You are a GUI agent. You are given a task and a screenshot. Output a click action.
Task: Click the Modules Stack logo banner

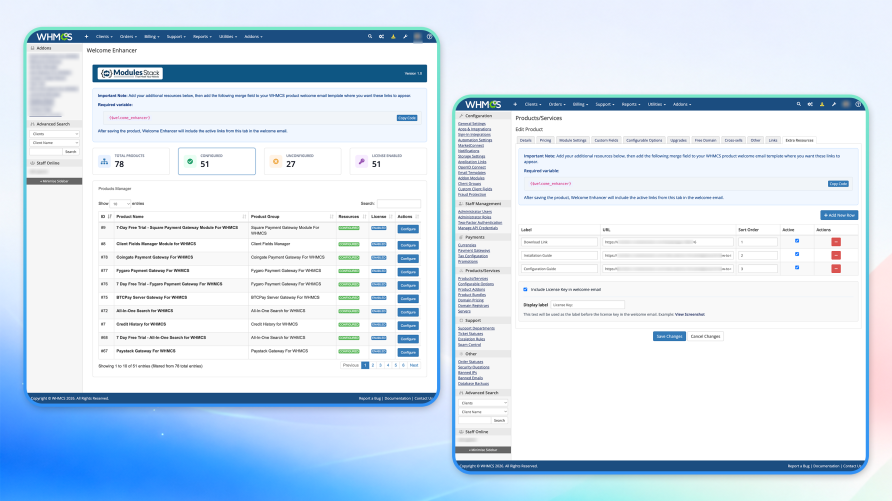(130, 73)
